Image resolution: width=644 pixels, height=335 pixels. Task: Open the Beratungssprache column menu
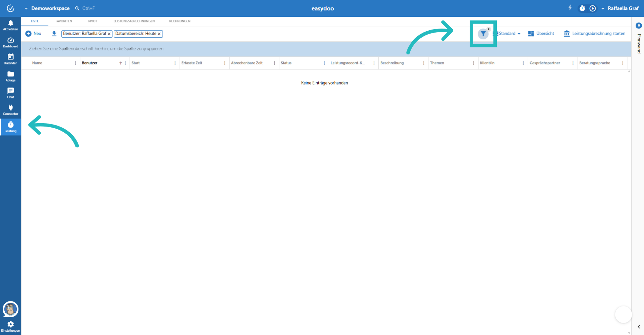coord(623,63)
